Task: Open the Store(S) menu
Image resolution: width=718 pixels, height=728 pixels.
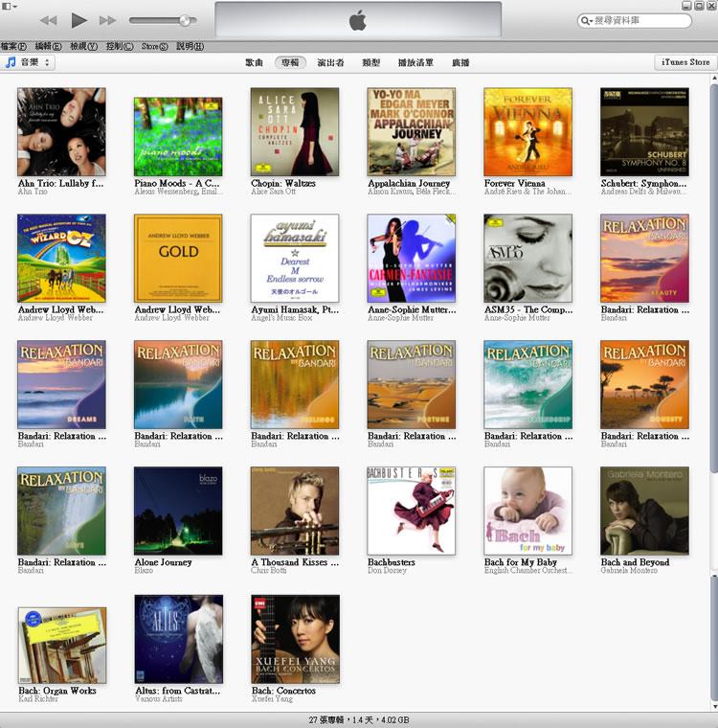Action: pos(154,46)
